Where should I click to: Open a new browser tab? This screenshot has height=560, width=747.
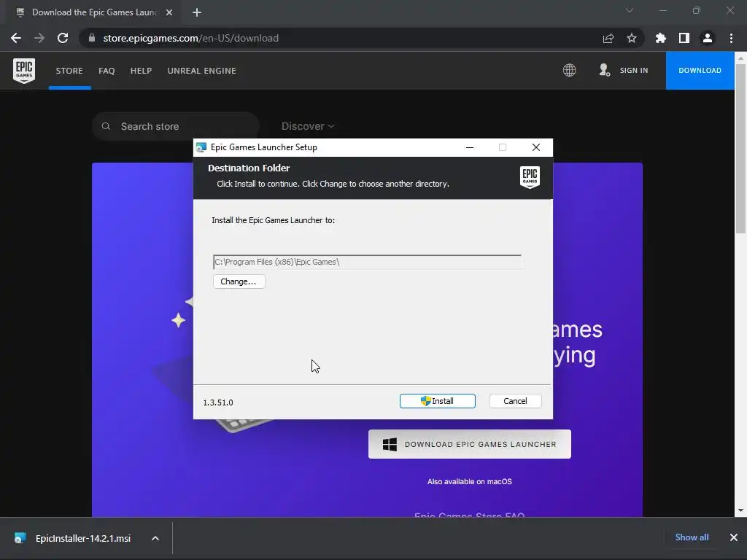[x=197, y=12]
